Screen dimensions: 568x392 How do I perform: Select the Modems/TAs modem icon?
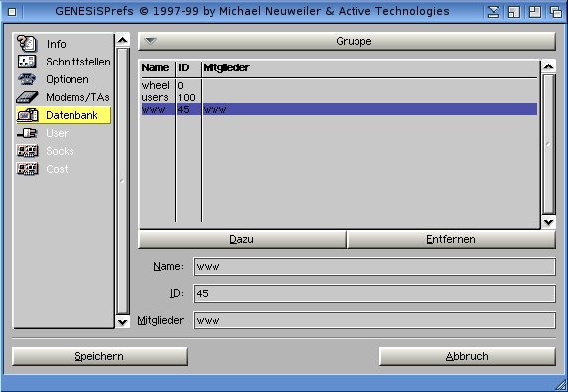(27, 97)
